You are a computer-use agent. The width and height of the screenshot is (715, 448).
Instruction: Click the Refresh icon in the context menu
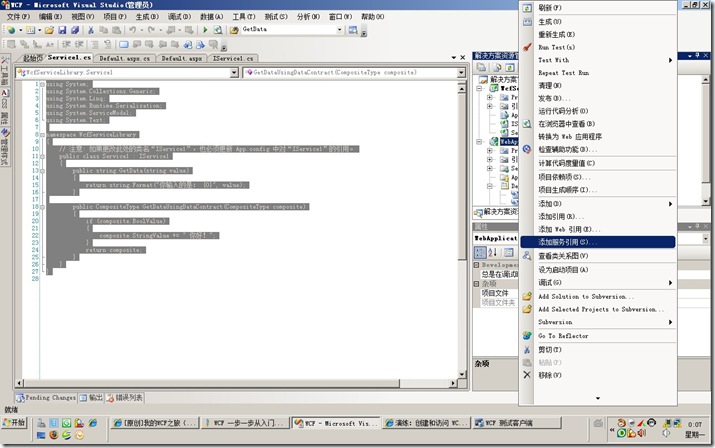click(x=527, y=8)
